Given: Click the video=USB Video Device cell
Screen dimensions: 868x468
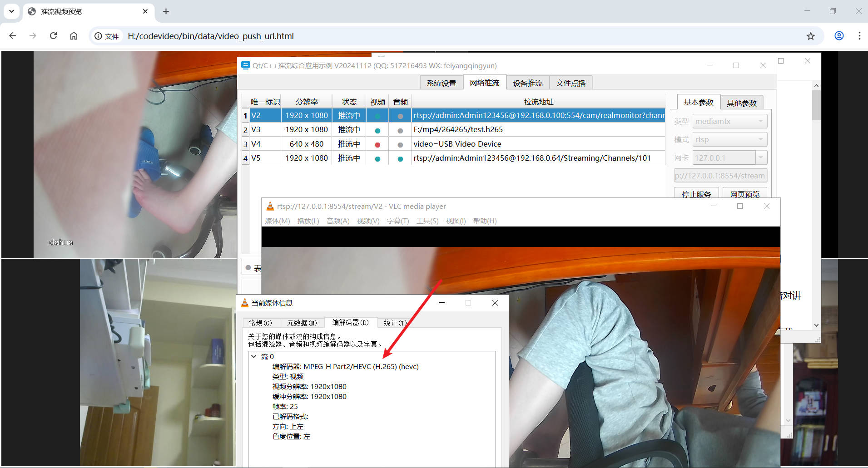Looking at the screenshot, I should click(538, 144).
